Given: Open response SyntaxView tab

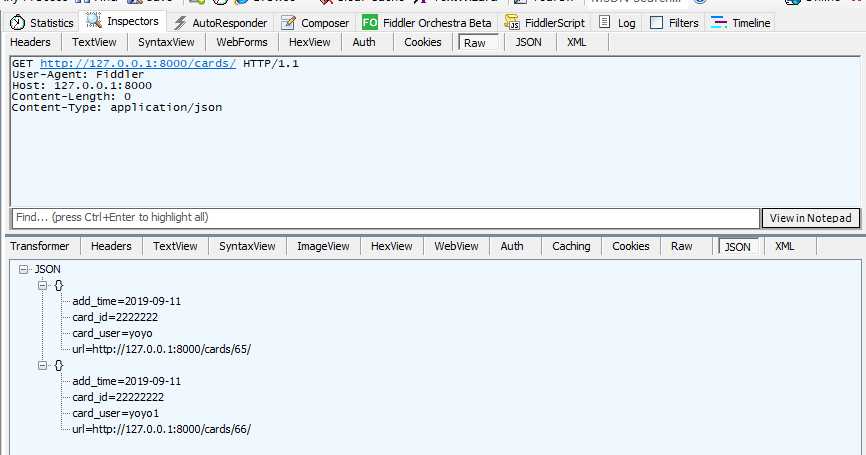Looking at the screenshot, I should (247, 246).
